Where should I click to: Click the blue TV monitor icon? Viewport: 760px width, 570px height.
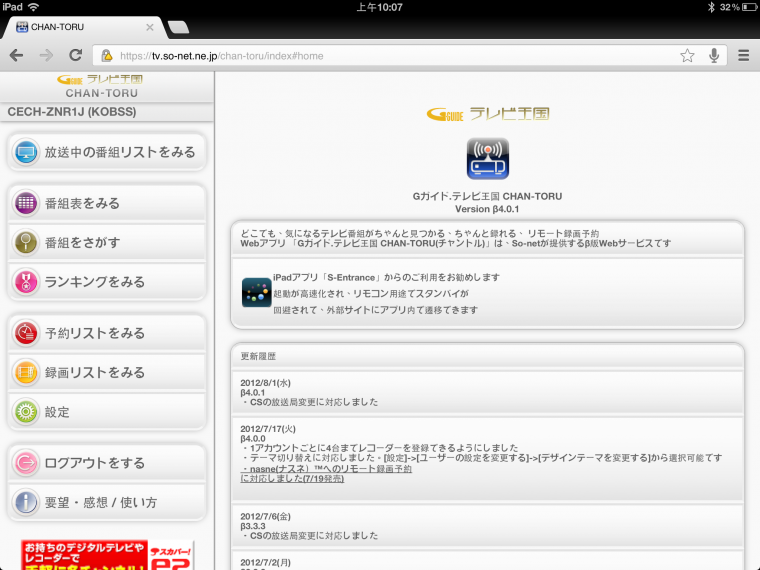coord(26,152)
